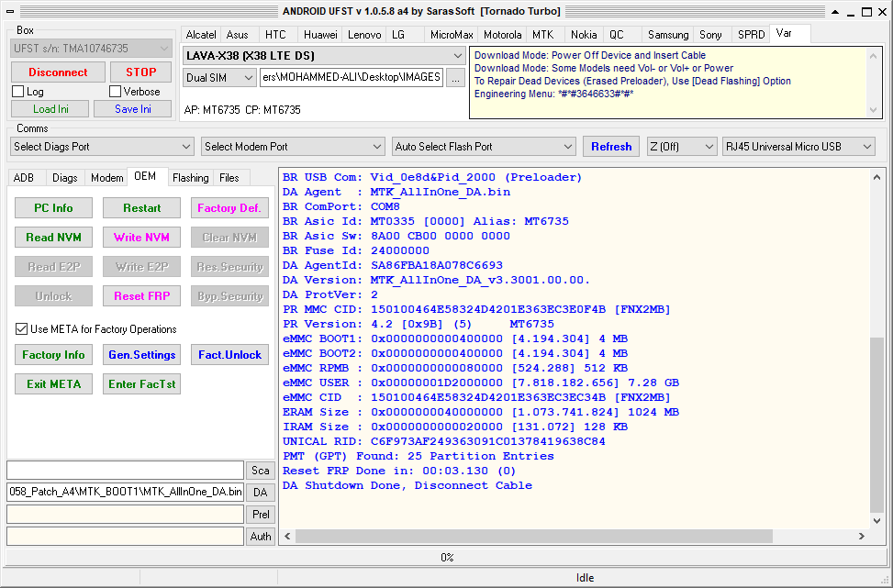This screenshot has width=893, height=588.
Task: Open the Flashing tab
Action: pos(190,178)
